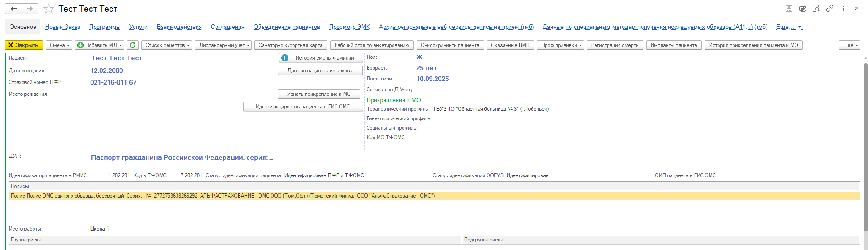Click the green refresh icon
The image size is (868, 250).
click(133, 45)
